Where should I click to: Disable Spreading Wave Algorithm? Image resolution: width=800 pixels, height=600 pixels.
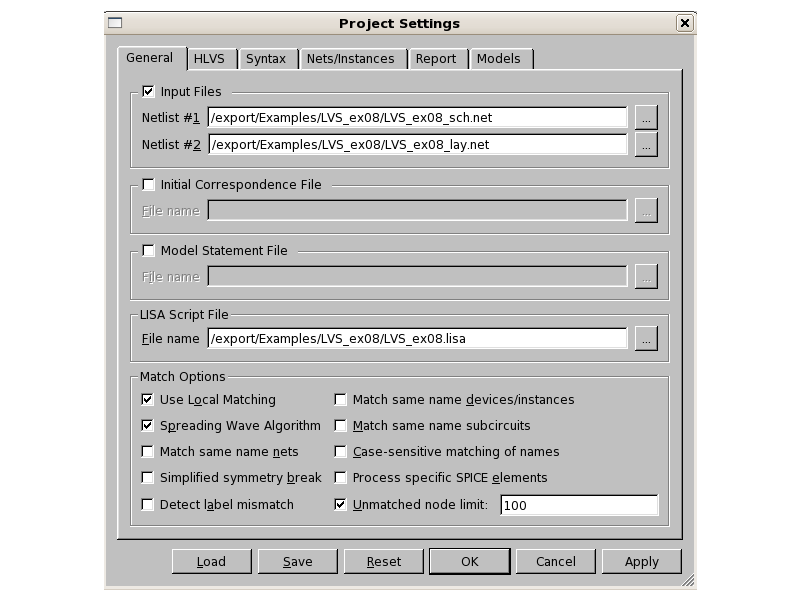click(x=147, y=426)
